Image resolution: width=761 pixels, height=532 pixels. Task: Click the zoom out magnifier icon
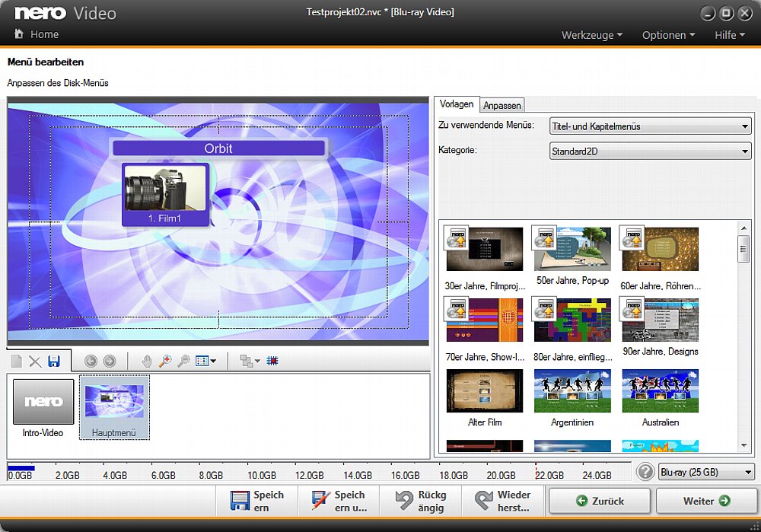(x=183, y=361)
